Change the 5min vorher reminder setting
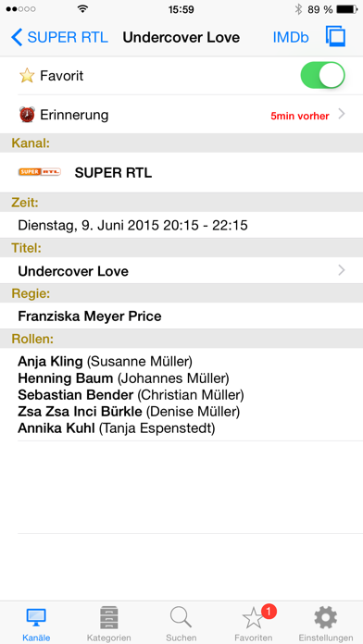 tap(300, 117)
